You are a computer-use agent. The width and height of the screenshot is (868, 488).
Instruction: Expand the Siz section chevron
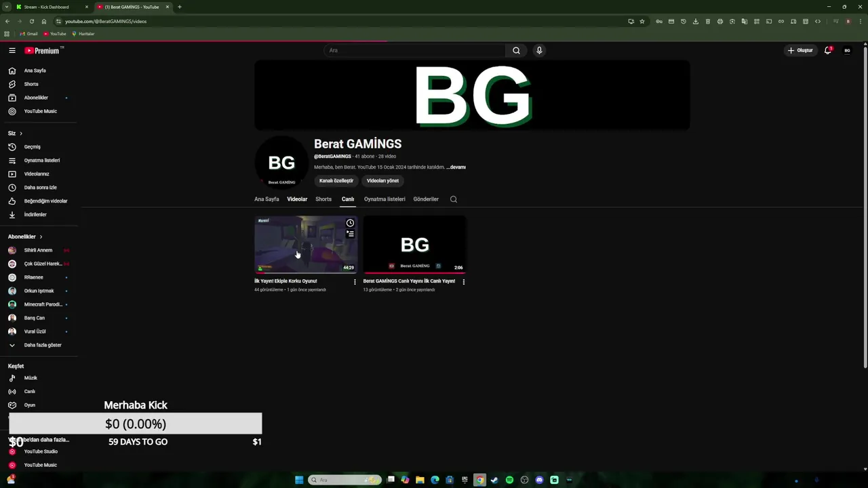pos(21,134)
